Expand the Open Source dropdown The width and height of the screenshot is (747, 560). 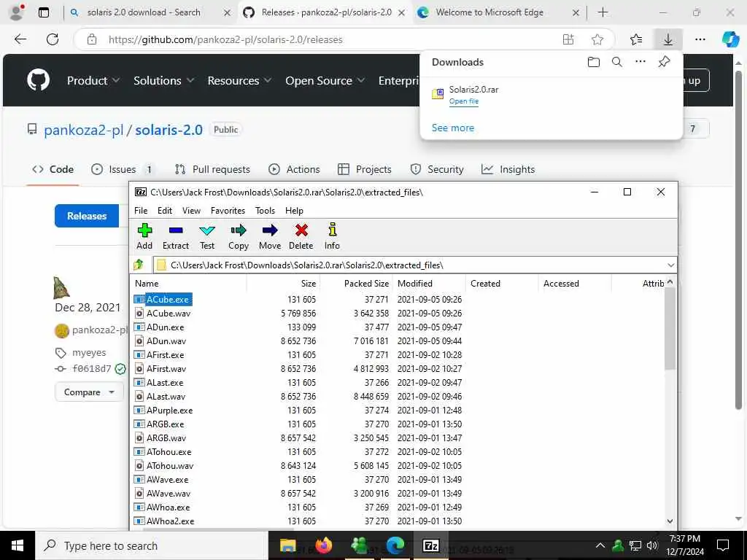325,80
